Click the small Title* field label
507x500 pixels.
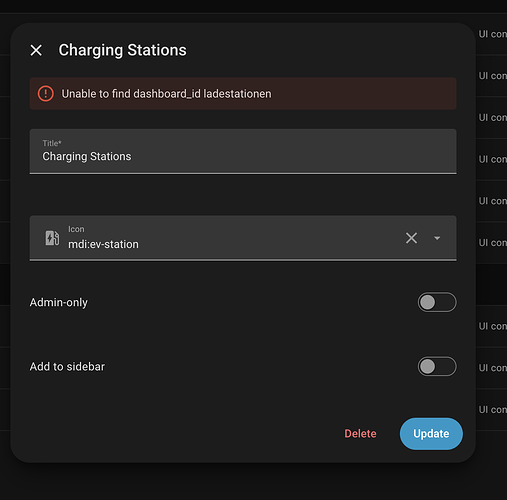(x=52, y=143)
